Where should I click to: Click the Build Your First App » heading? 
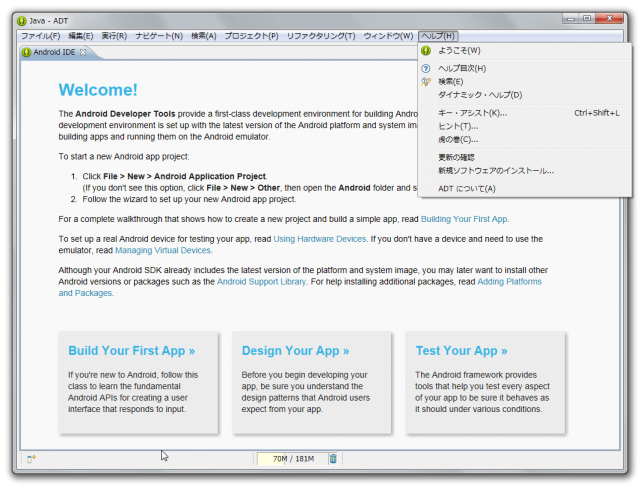[131, 351]
